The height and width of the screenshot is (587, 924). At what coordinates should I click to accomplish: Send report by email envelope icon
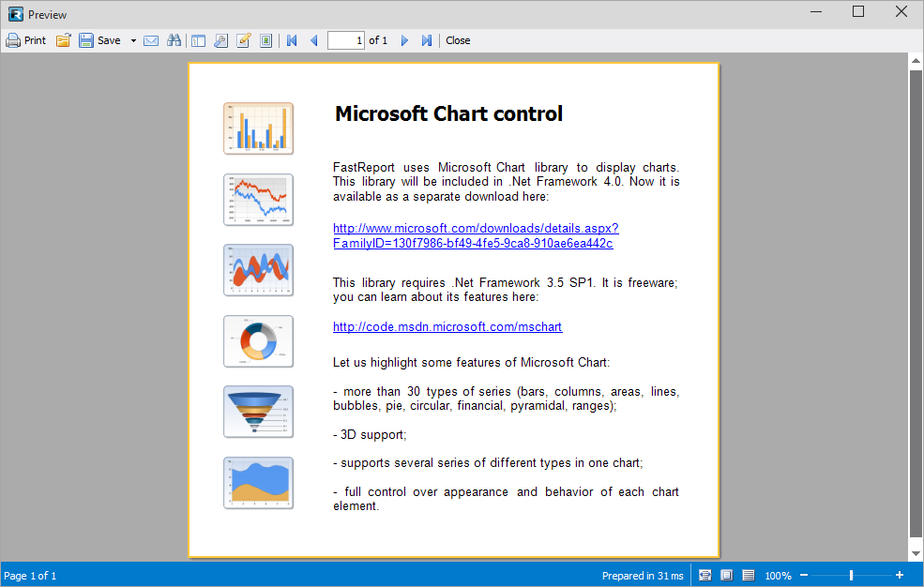pyautogui.click(x=151, y=40)
